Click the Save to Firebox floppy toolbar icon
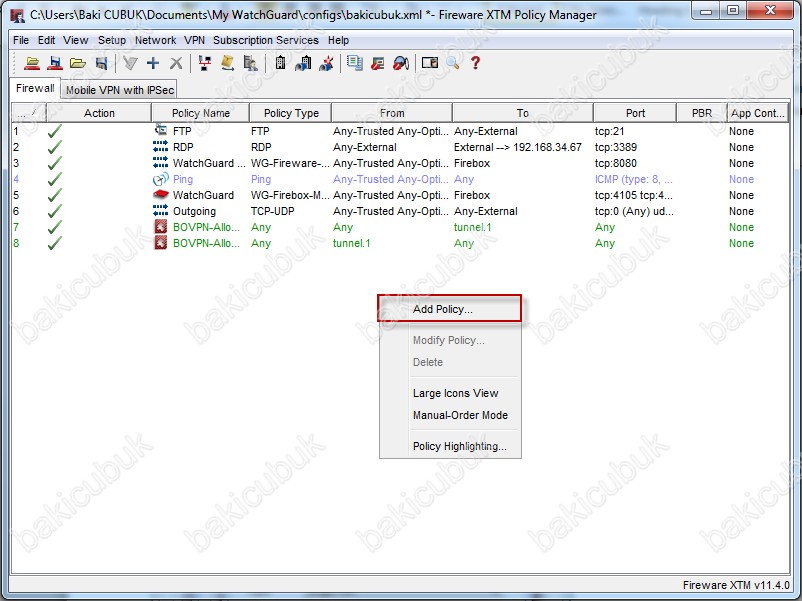Image resolution: width=802 pixels, height=601 pixels. click(55, 63)
